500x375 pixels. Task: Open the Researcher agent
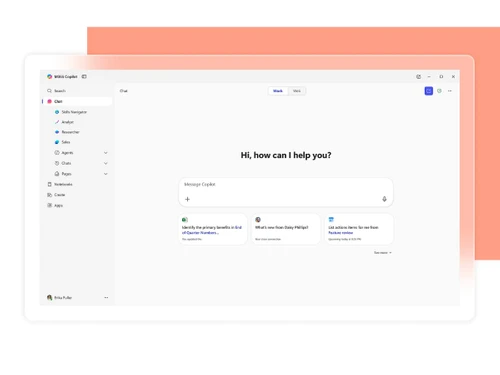(67, 132)
